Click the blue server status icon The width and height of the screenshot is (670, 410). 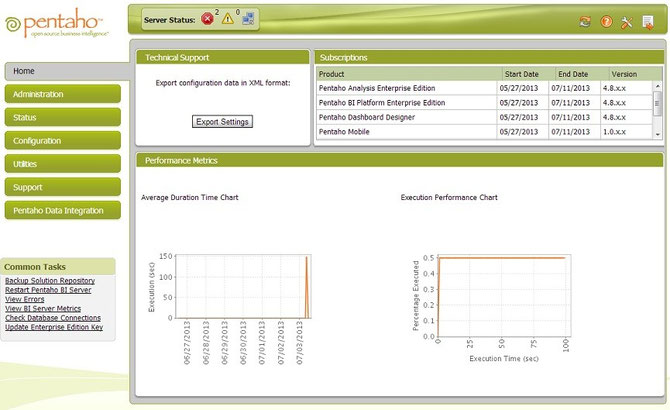point(248,20)
